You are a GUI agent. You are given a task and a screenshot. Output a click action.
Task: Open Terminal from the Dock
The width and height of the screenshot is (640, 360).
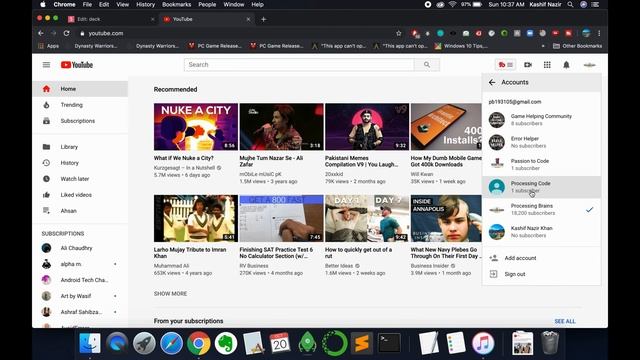(x=389, y=343)
